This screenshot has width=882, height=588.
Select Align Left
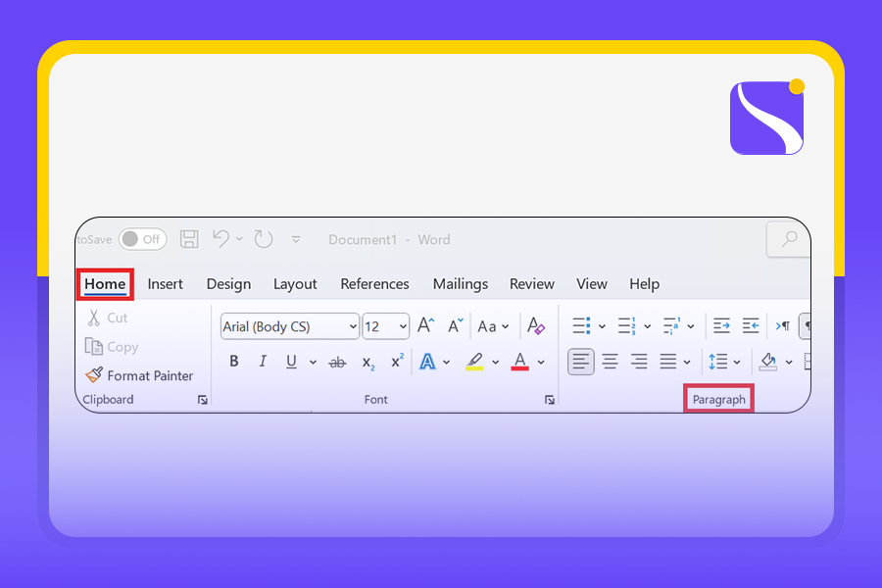581,362
